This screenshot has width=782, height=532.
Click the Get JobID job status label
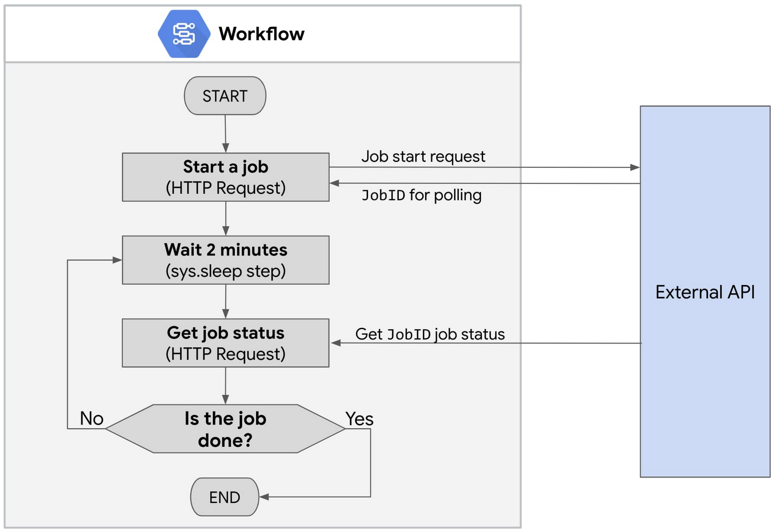click(x=430, y=334)
